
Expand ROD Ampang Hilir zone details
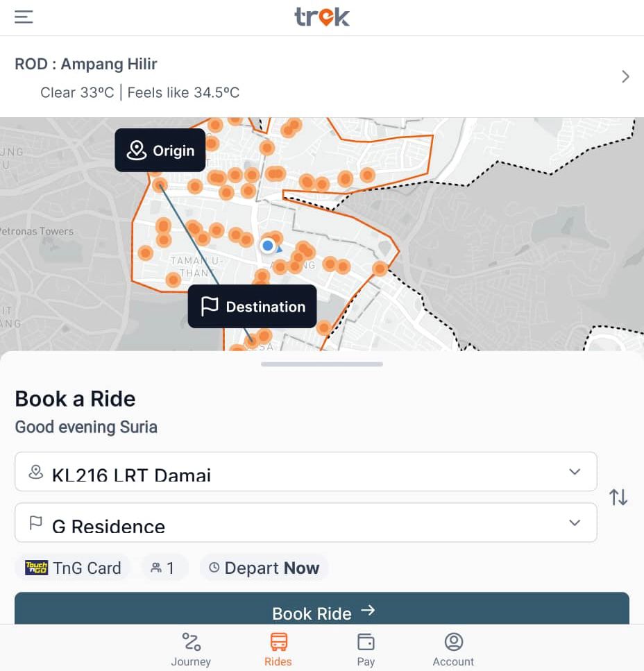625,77
